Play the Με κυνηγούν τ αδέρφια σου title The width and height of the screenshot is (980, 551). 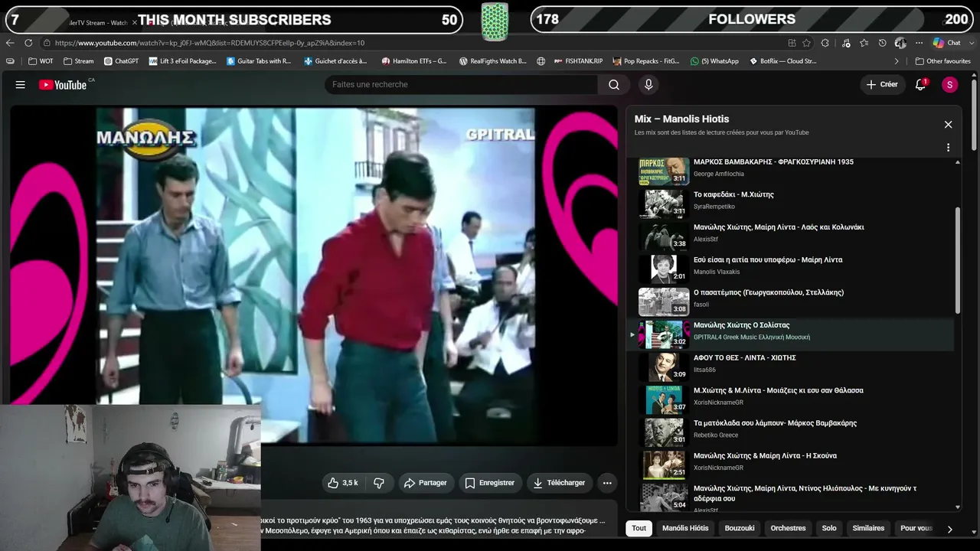pos(805,494)
